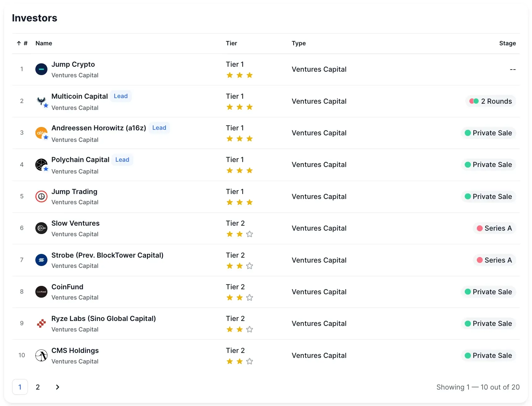Click the Series A badge for Slow Ventures

tap(494, 228)
